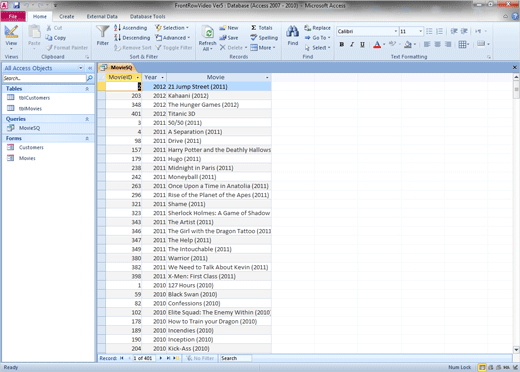Click the decrease indent icon
Screen dimensions: 520x372
pos(454,31)
